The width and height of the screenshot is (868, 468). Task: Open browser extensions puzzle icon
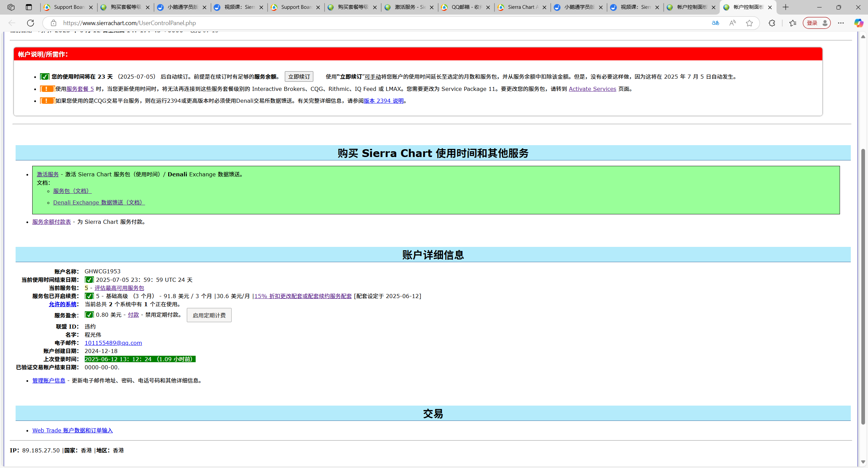772,23
